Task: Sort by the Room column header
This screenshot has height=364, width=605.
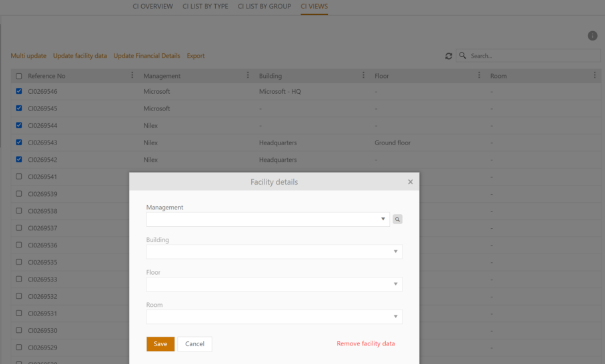Action: (x=499, y=76)
